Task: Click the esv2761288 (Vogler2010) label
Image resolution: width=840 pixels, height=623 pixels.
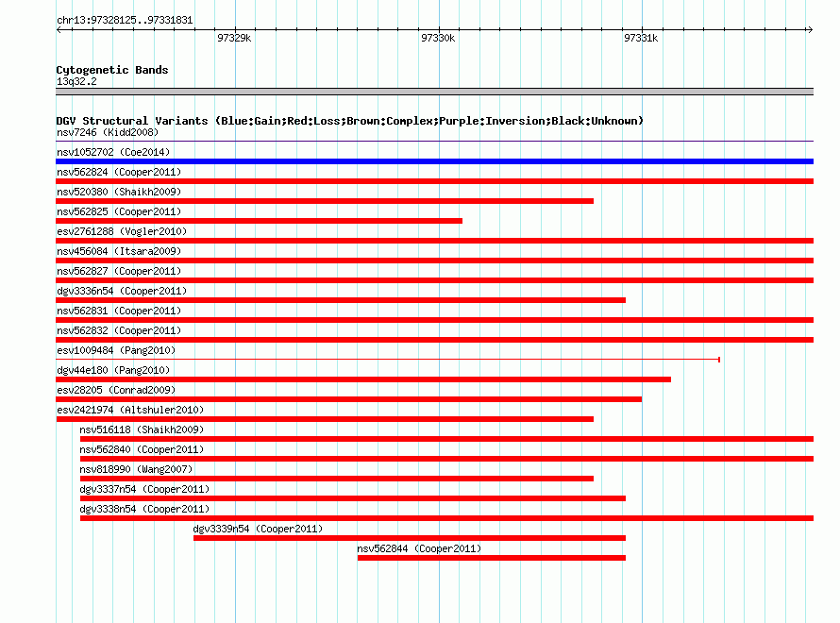Action: pos(122,231)
